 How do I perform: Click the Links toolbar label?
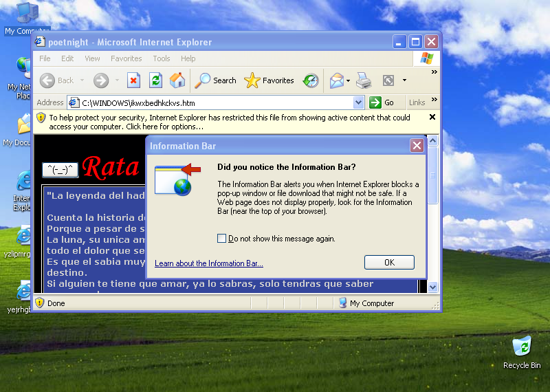(417, 102)
